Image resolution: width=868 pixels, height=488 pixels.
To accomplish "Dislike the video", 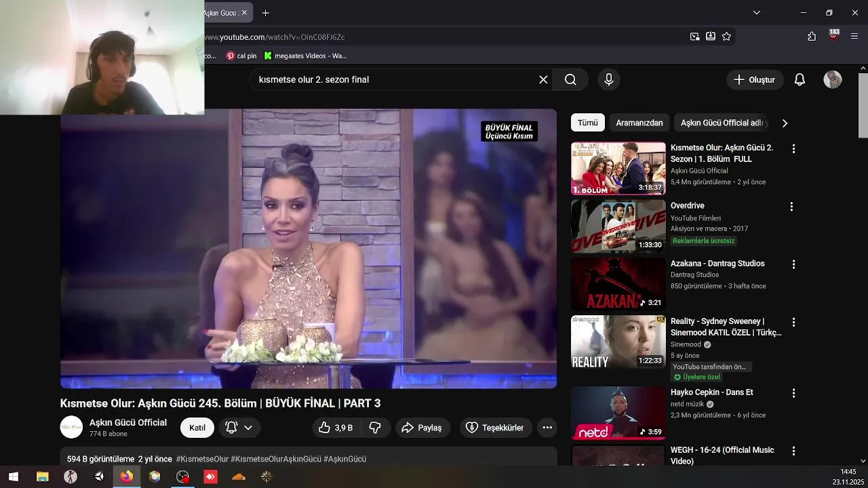I will 375,428.
